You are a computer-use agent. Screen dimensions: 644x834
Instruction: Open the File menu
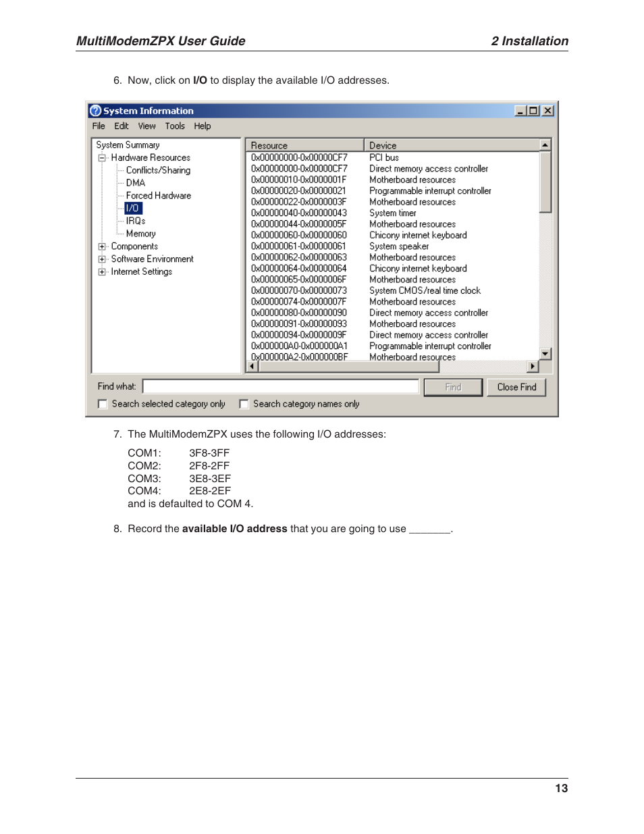[x=99, y=126]
